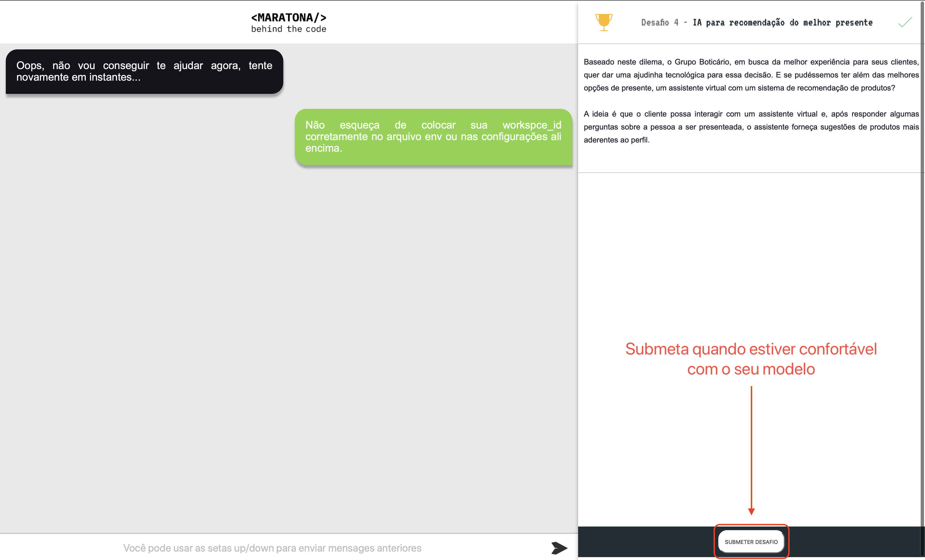Click the red "com o seu modelo" line
This screenshot has height=560, width=925.
pyautogui.click(x=751, y=369)
